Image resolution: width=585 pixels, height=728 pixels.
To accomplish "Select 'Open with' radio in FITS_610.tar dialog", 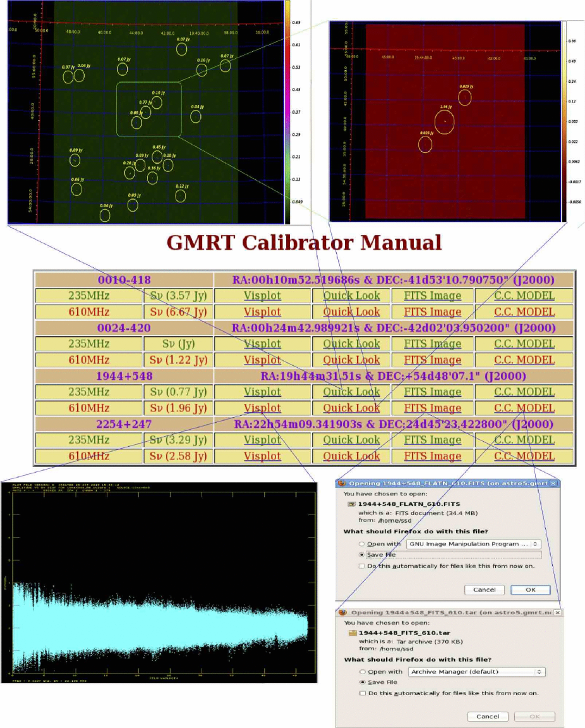I will click(x=363, y=672).
